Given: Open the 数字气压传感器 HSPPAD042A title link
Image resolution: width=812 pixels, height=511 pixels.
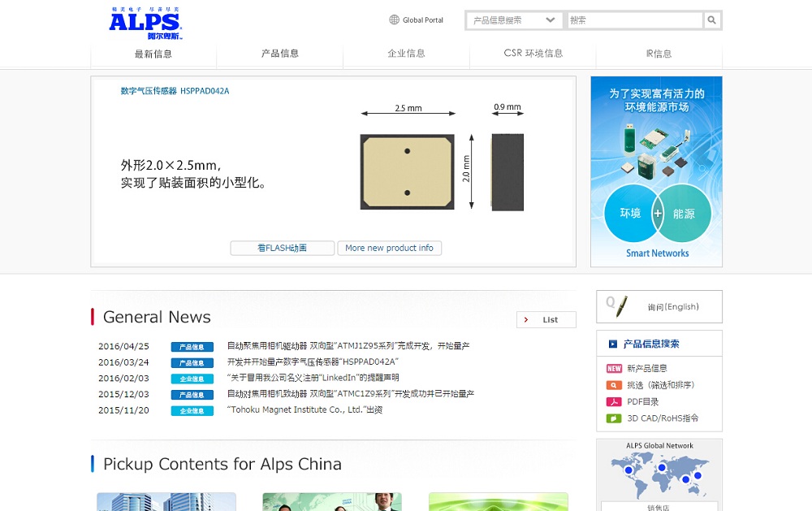Looking at the screenshot, I should pos(175,91).
